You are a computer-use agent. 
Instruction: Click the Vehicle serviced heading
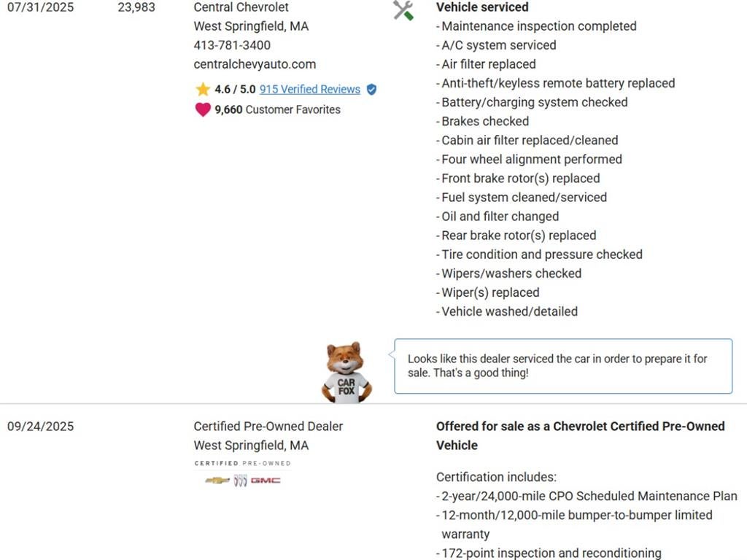(x=482, y=7)
